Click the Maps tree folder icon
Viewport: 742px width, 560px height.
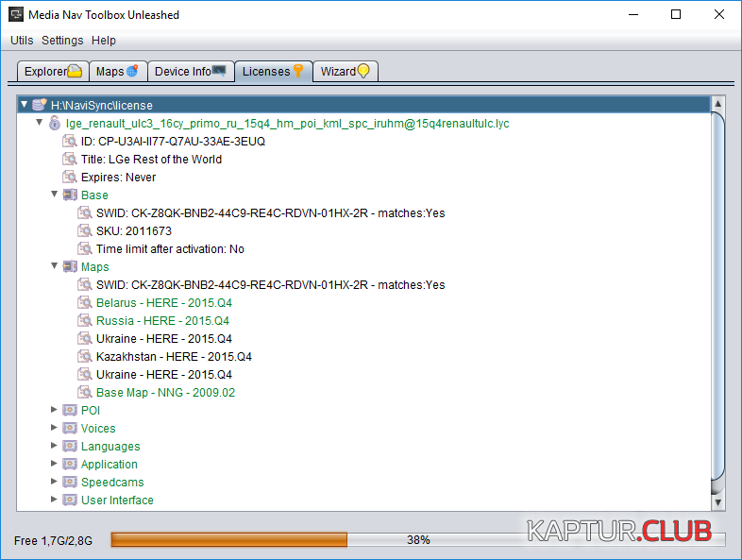click(70, 266)
